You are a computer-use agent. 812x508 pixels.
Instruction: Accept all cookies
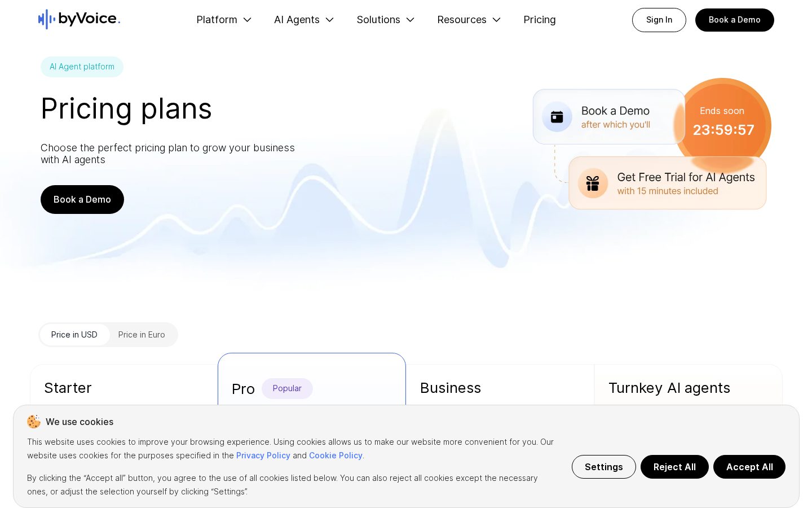[x=749, y=467]
